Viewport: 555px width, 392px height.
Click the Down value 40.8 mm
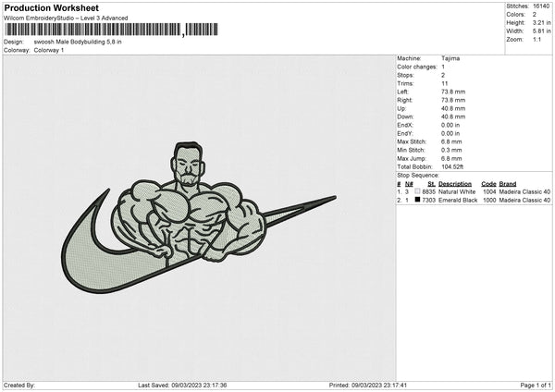[x=453, y=116]
